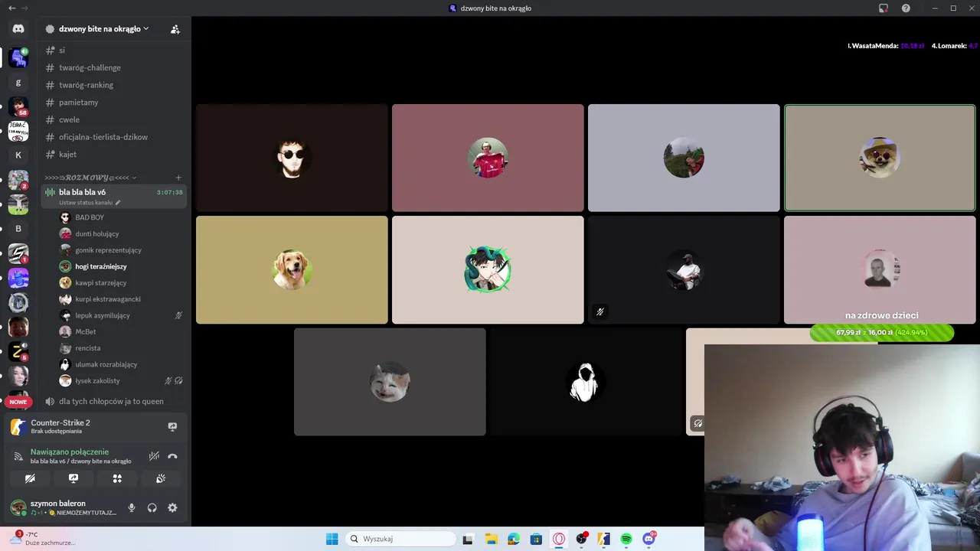The width and height of the screenshot is (980, 551).
Task: Toggle noise suppression in voice panel
Action: 154,456
